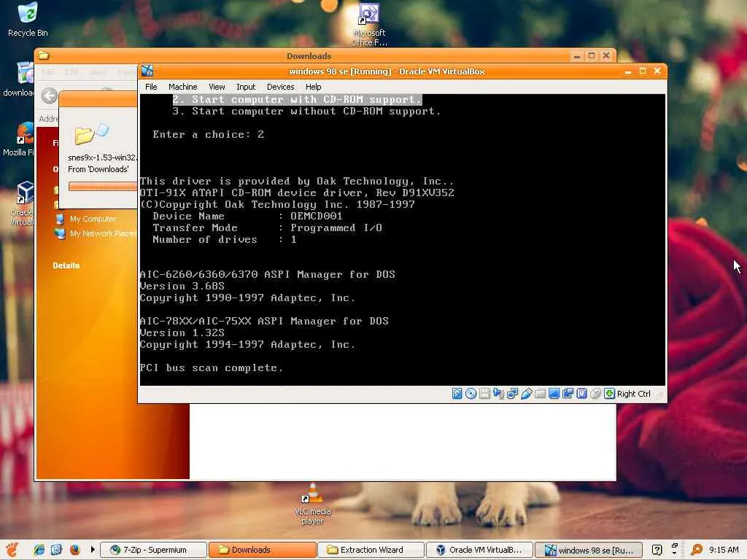The height and width of the screenshot is (560, 747).
Task: Click the Back arrow in Downloads window
Action: 49,96
